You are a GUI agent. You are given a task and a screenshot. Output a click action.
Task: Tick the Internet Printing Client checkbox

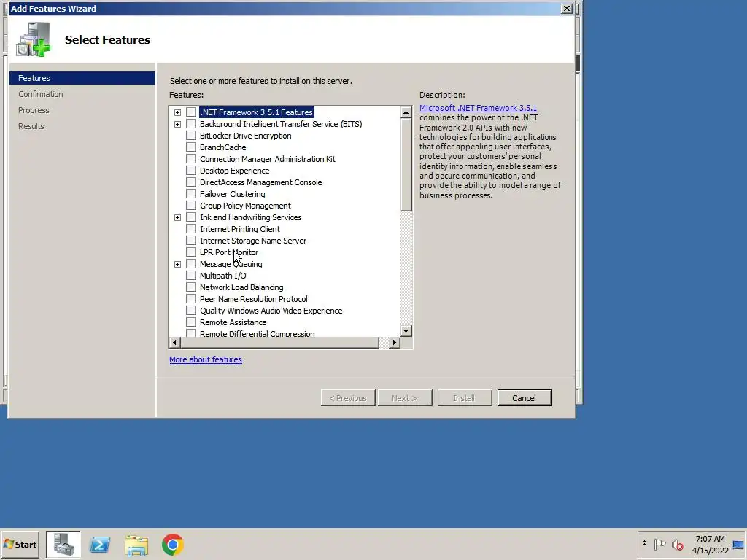(x=190, y=228)
